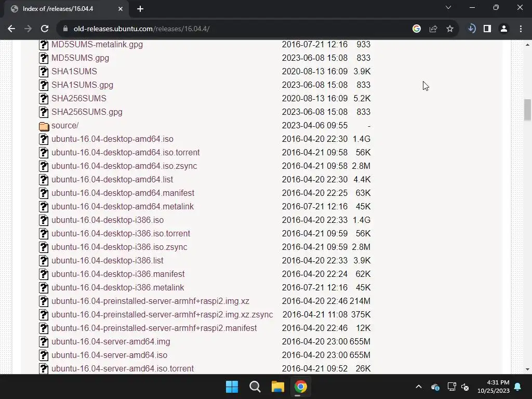
Task: Click the page vertical scrollbar thumb
Action: (527, 110)
